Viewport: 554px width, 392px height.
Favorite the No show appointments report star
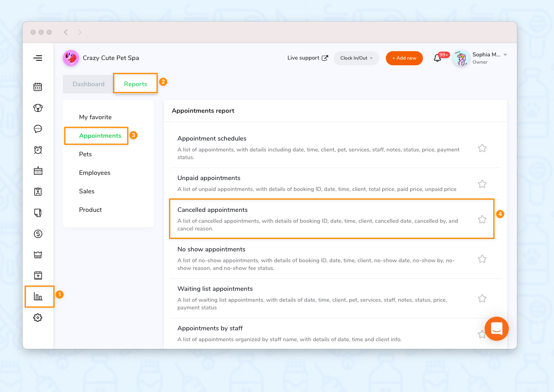tap(482, 259)
